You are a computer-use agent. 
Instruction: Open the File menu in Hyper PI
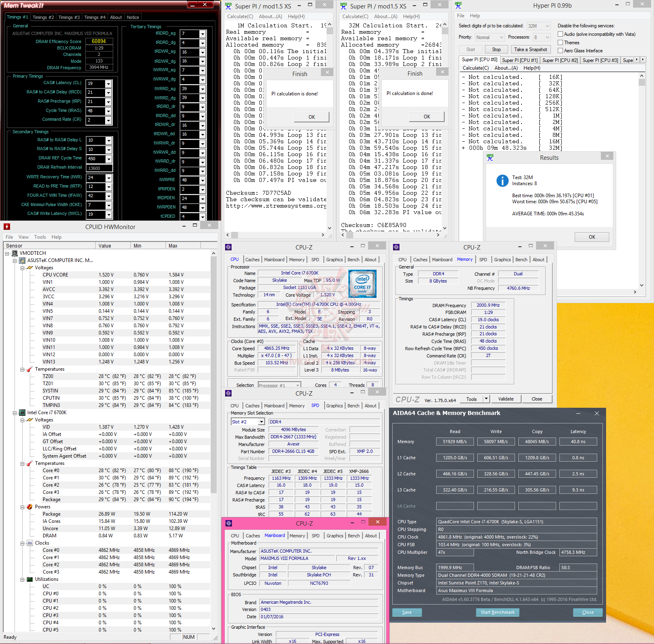(x=461, y=16)
